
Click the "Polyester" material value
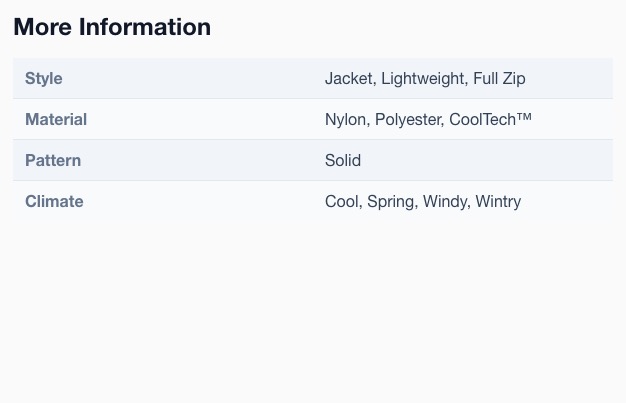click(x=410, y=120)
